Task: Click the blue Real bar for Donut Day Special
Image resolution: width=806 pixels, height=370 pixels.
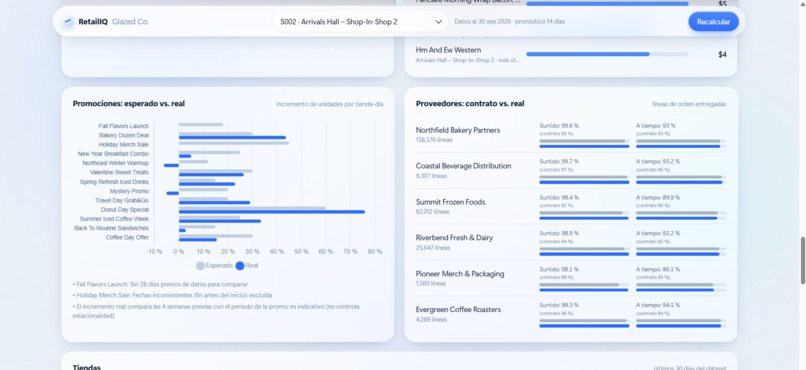Action: [272, 212]
